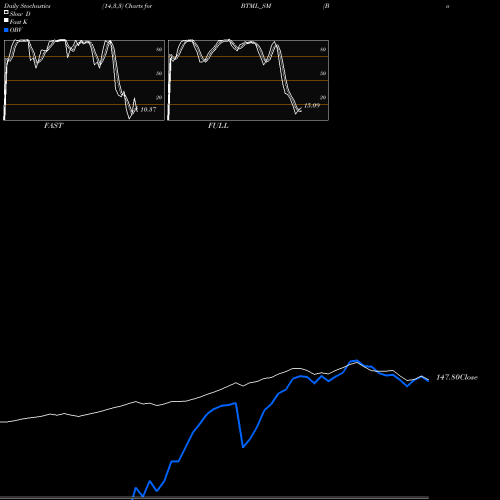Select the 'Fast K' legend label

pyautogui.click(x=19, y=22)
